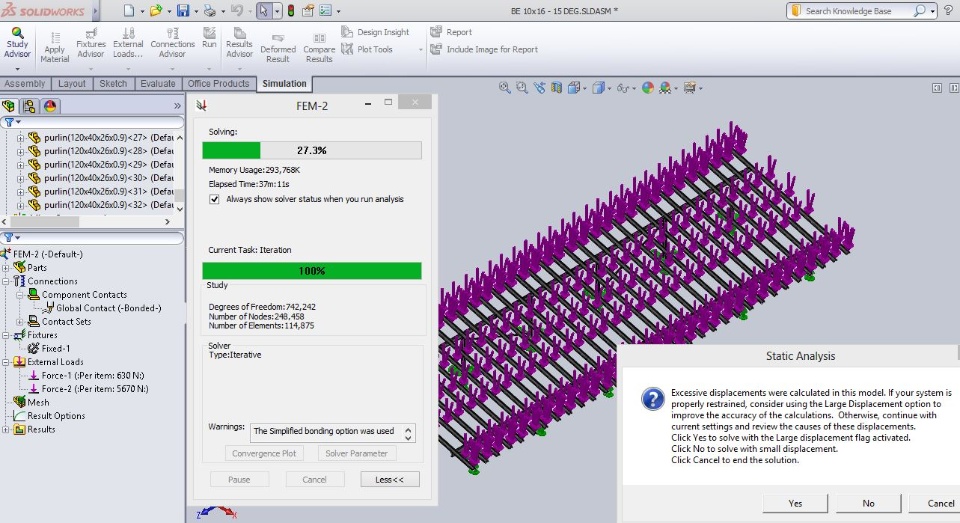The width and height of the screenshot is (960, 523).
Task: Click the Save disk icon
Action: (183, 10)
